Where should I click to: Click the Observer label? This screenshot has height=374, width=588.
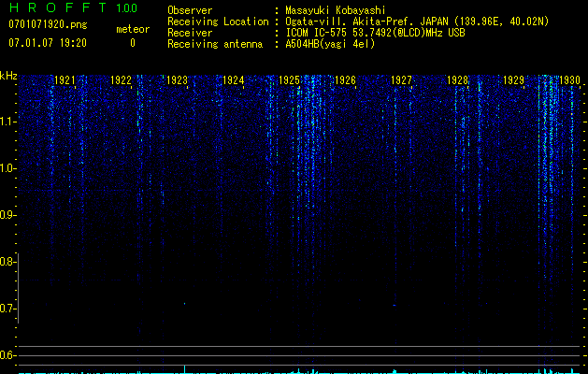pos(190,10)
